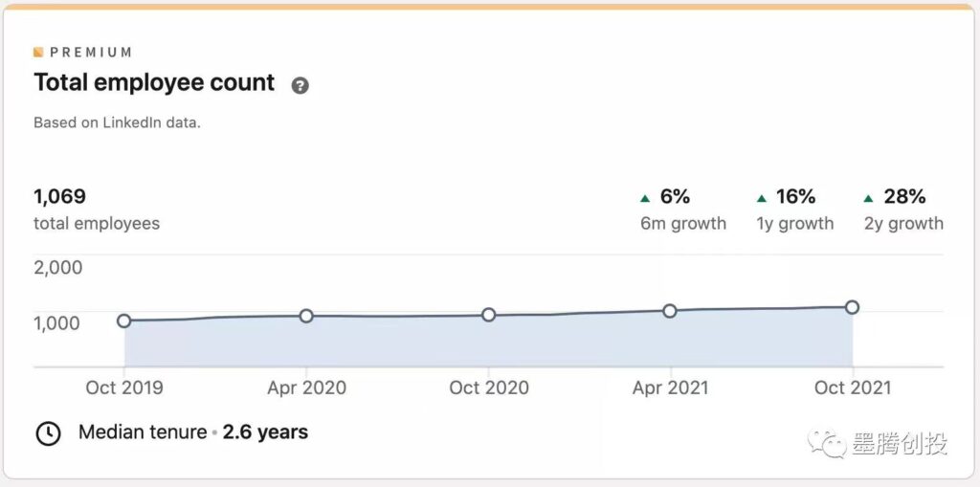Select the Oct 2019 data point

pos(124,321)
